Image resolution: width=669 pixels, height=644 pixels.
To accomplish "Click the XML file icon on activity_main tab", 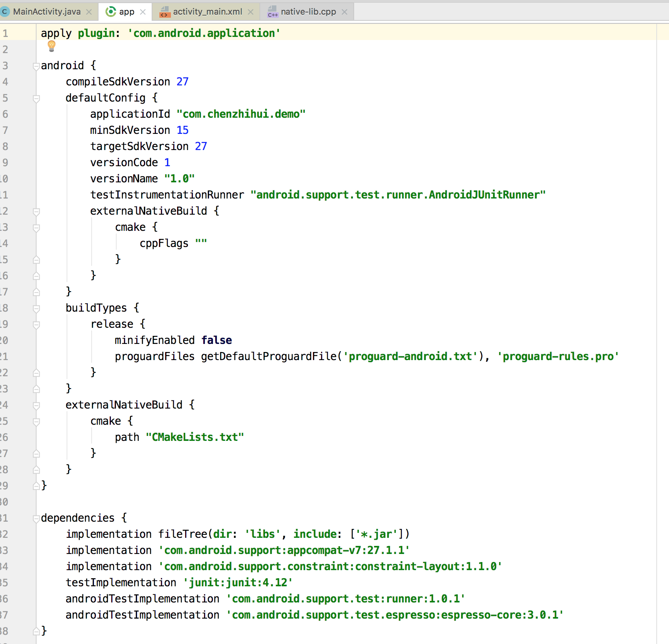I will [x=165, y=12].
